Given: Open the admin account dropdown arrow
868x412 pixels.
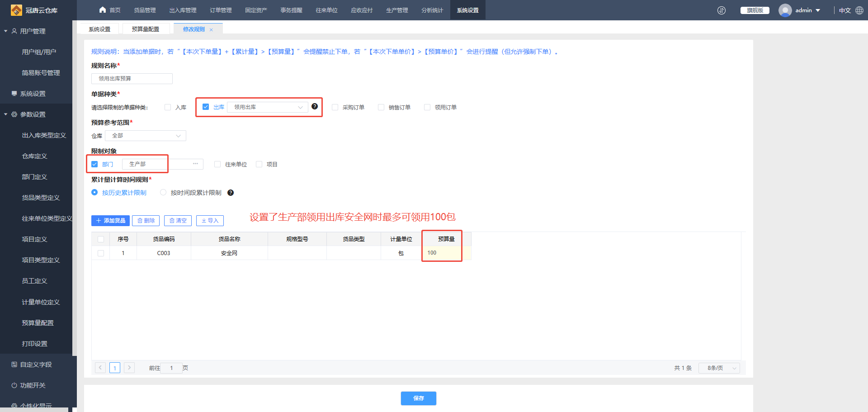Looking at the screenshot, I should click(x=818, y=10).
